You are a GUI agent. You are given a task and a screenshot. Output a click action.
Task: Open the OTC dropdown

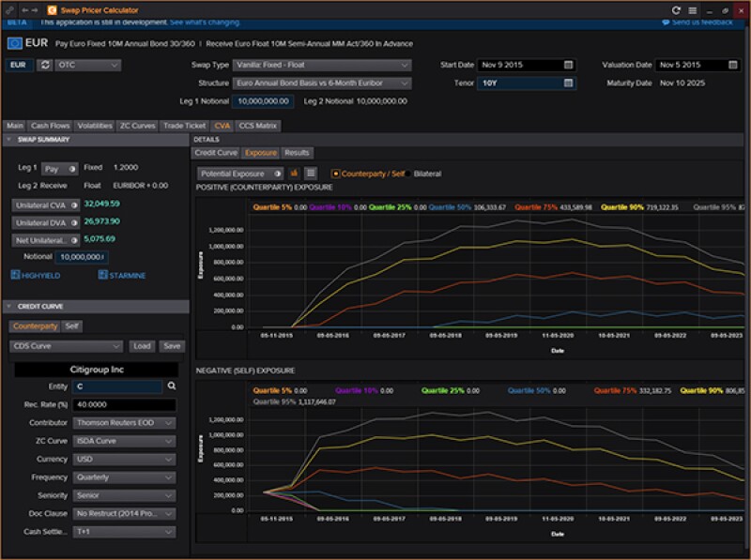[87, 65]
